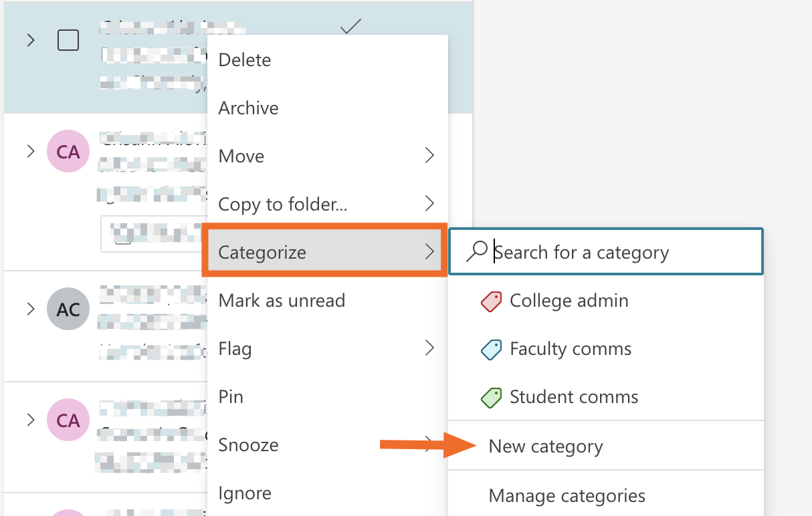Select Archive in the context menu

[x=327, y=108]
